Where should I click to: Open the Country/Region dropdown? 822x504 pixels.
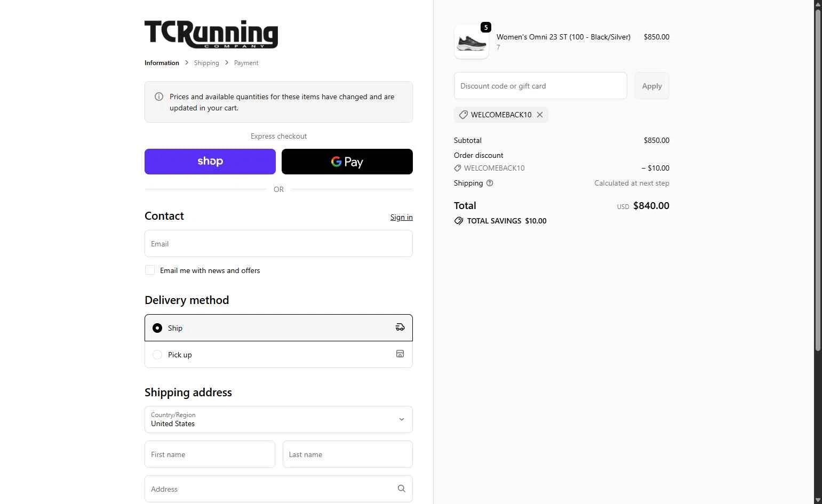(278, 419)
